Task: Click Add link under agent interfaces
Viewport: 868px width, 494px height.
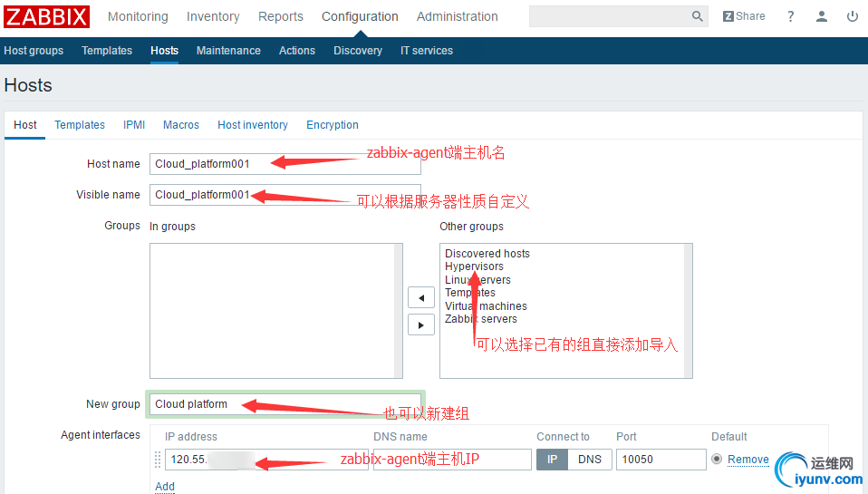Action: click(165, 486)
